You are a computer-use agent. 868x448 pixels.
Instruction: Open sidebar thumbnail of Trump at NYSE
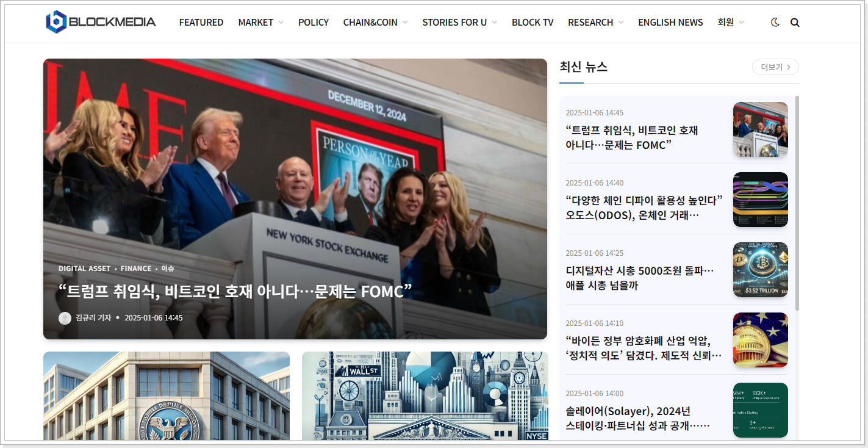(760, 129)
